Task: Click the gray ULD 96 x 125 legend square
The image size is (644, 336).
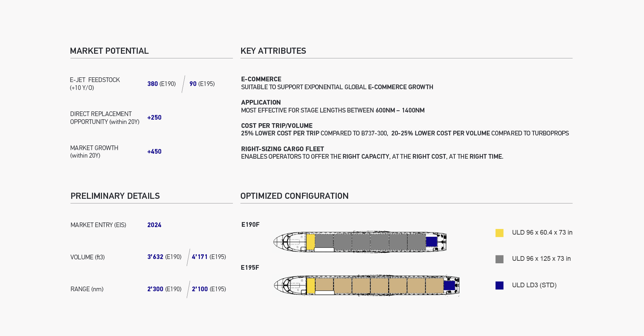Action: click(x=499, y=259)
